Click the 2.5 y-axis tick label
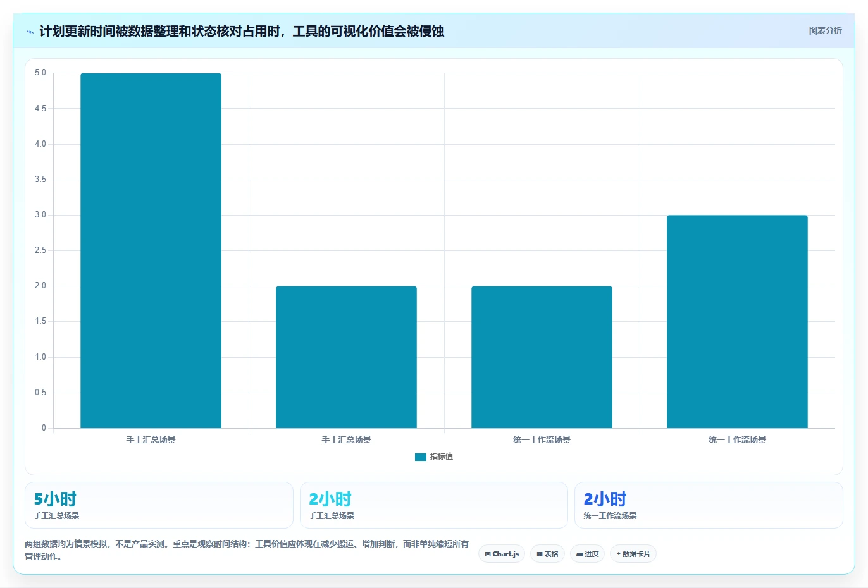This screenshot has height=588, width=868. tap(40, 250)
